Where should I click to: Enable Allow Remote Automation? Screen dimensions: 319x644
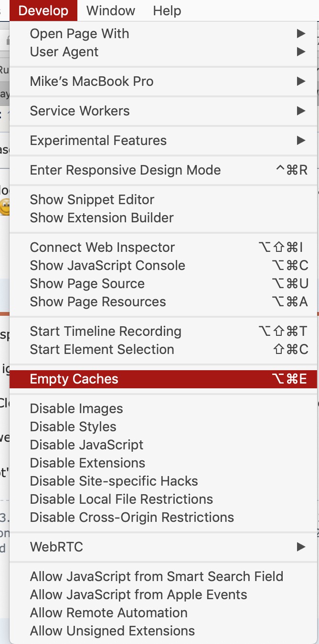(x=163, y=613)
